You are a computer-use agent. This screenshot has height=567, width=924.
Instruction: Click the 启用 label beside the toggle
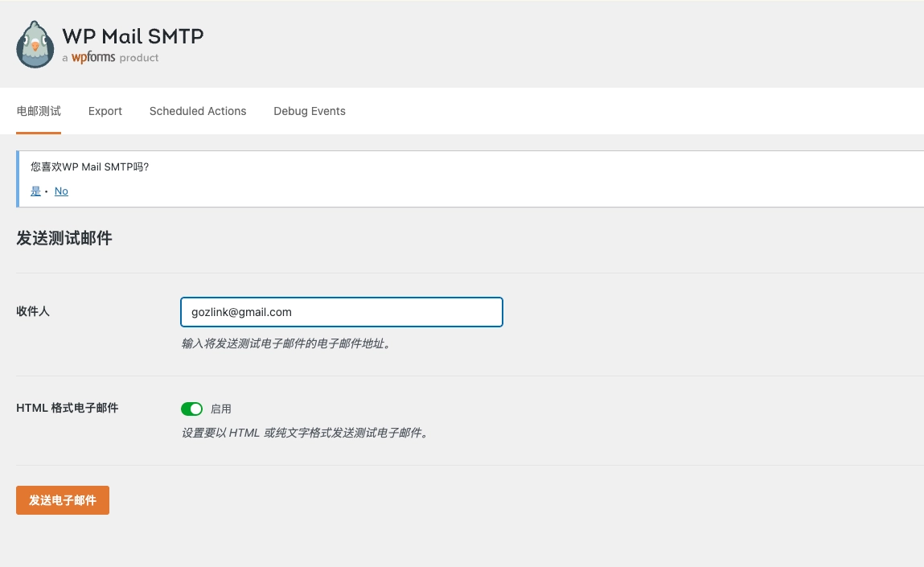click(221, 409)
